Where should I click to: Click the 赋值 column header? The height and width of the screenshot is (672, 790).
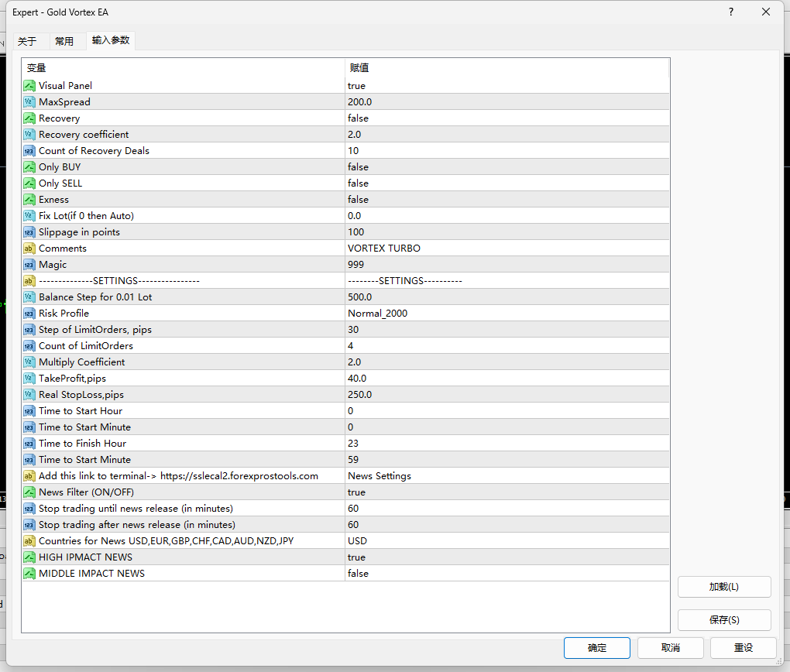click(x=507, y=68)
